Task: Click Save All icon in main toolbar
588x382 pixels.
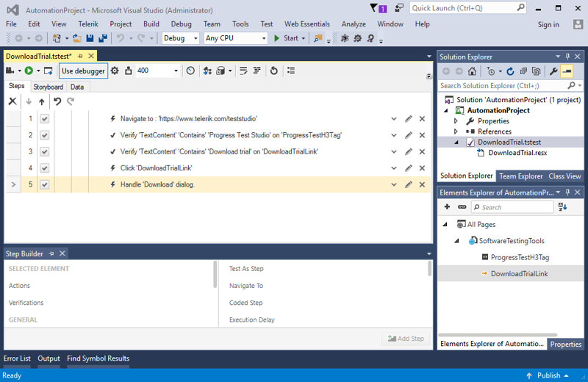Action: tap(102, 38)
